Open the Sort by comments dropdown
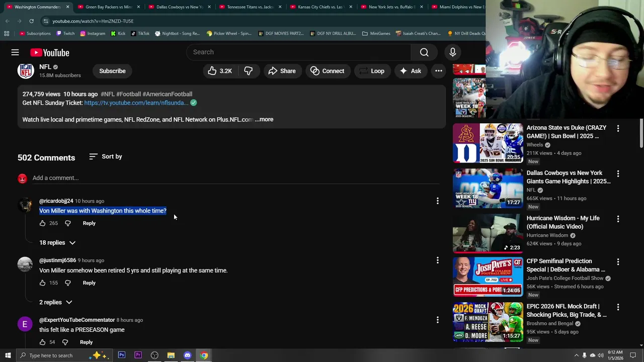 click(x=105, y=156)
